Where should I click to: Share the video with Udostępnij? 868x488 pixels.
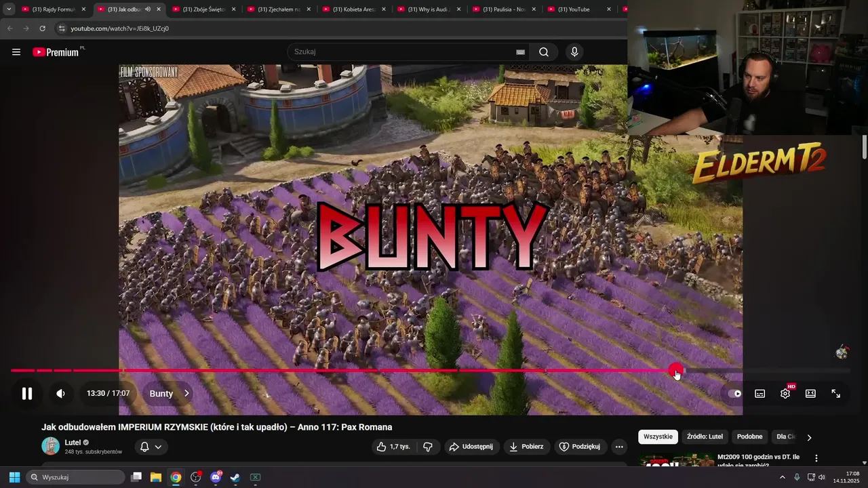point(472,447)
